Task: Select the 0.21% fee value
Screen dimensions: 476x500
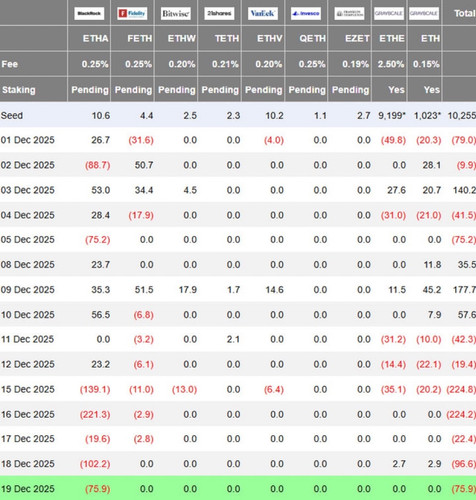Action: pyautogui.click(x=225, y=64)
